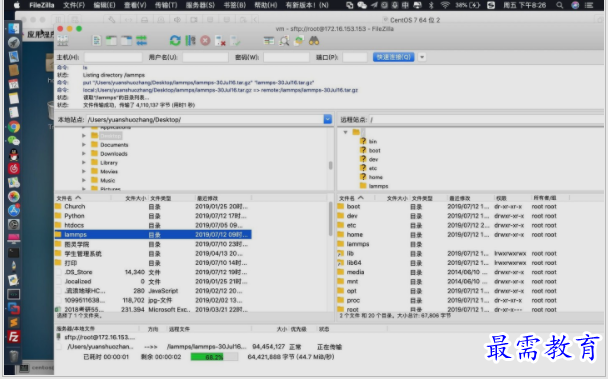Open Spotlight search in menu bar
This screenshot has width=608, height=379.
(x=560, y=5)
